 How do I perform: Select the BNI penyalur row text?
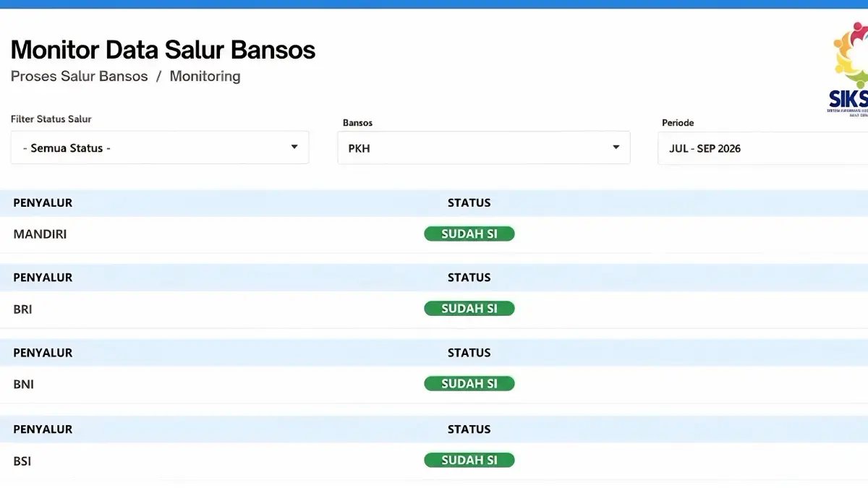tap(23, 385)
